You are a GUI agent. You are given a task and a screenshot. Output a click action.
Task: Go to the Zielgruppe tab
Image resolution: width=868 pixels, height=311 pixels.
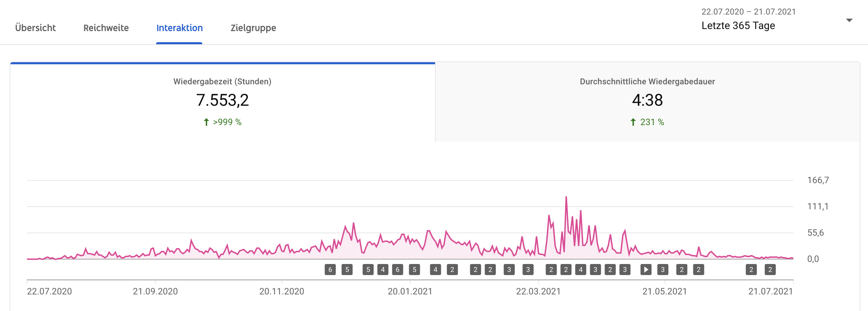click(x=253, y=28)
